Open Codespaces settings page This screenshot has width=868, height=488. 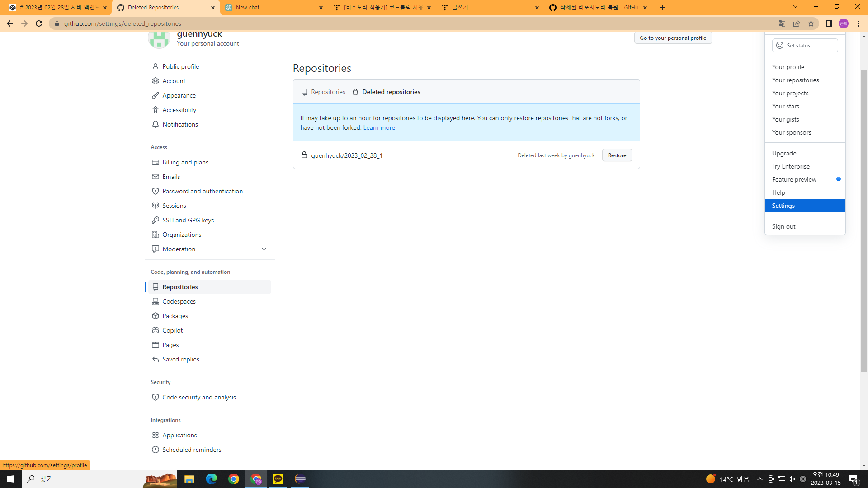[x=179, y=301]
